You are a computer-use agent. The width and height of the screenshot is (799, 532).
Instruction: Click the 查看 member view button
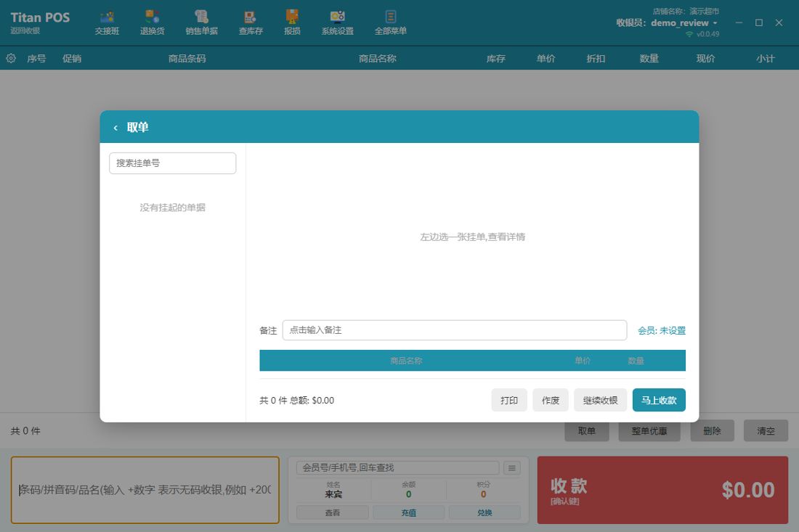click(332, 512)
